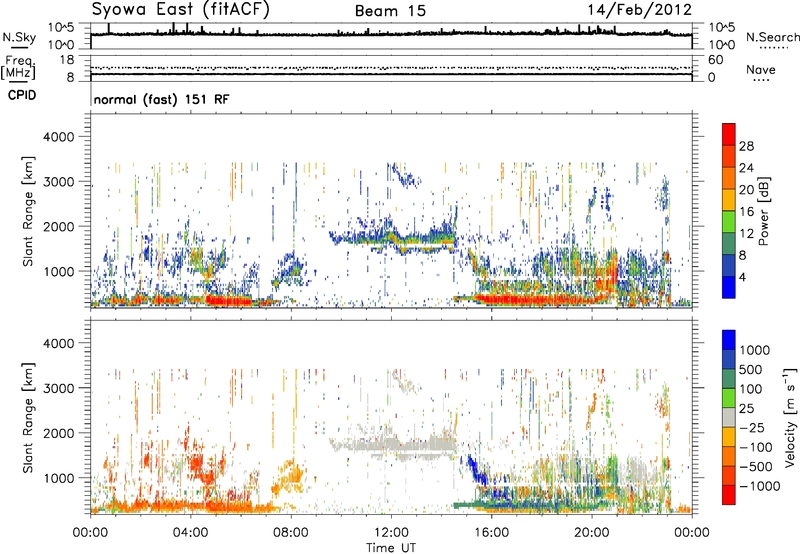Viewport: 800px width, 554px height.
Task: Select the '-1000' Velocity colorbar tick
Action: [759, 486]
